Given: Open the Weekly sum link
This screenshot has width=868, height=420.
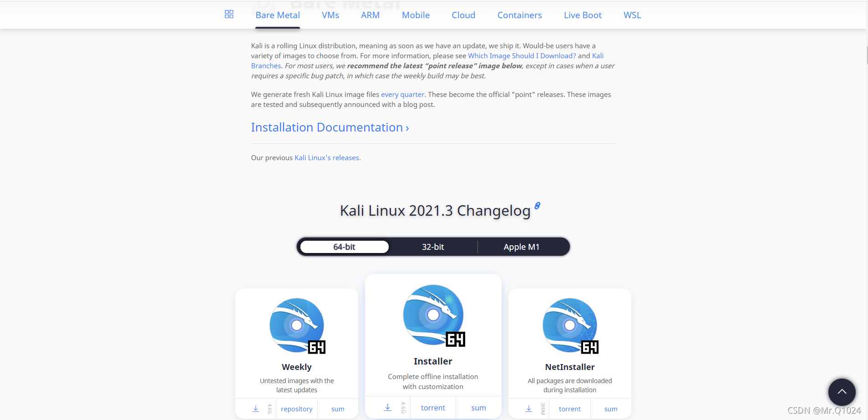Looking at the screenshot, I should (338, 409).
